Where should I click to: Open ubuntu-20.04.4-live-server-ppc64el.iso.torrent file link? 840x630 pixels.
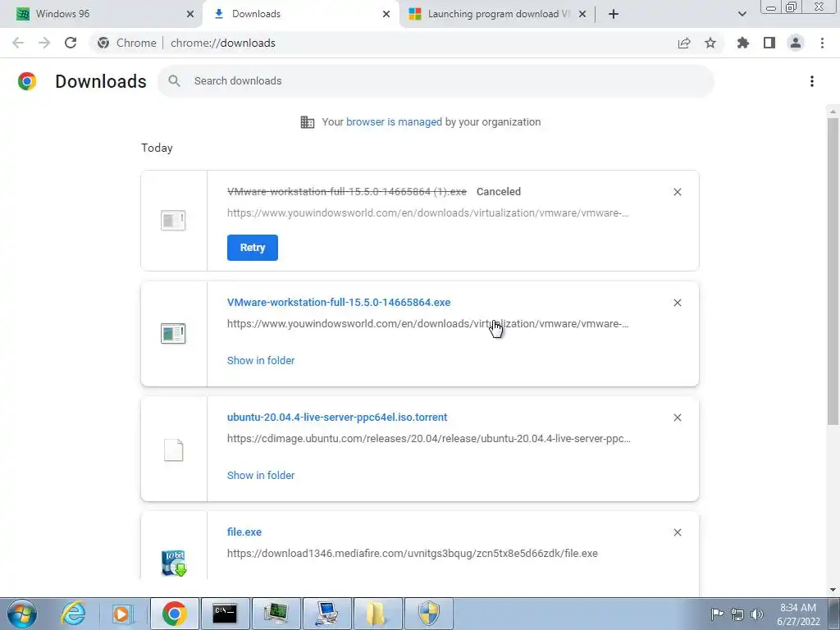337,417
